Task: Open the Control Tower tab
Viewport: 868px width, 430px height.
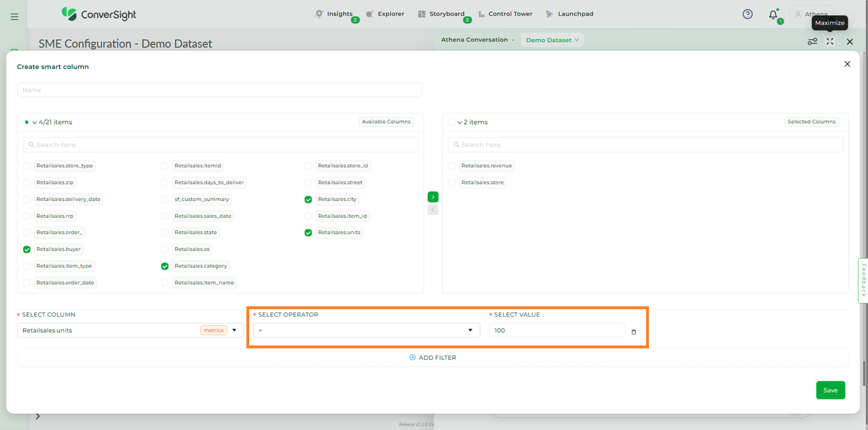Action: pyautogui.click(x=505, y=14)
